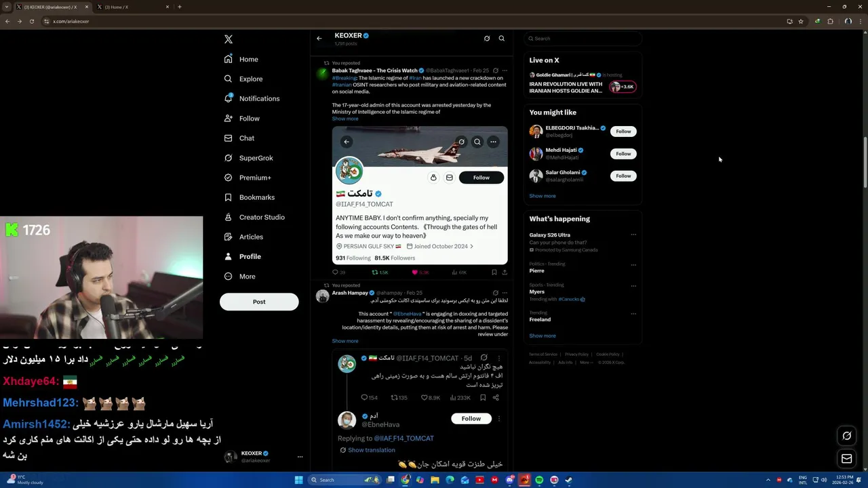This screenshot has width=868, height=488.
Task: Open options for the Galaxy S26 Ultra ad
Action: 634,235
